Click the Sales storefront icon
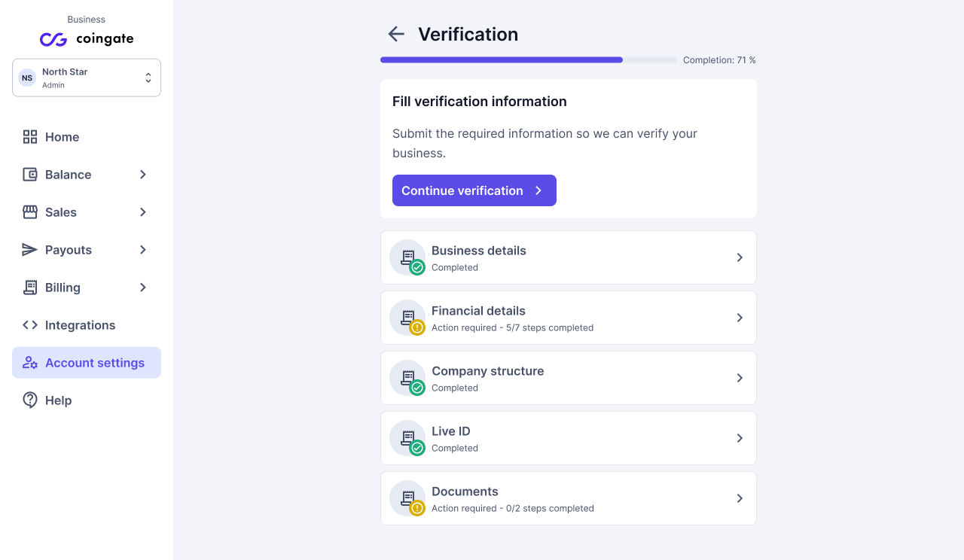 pos(30,212)
